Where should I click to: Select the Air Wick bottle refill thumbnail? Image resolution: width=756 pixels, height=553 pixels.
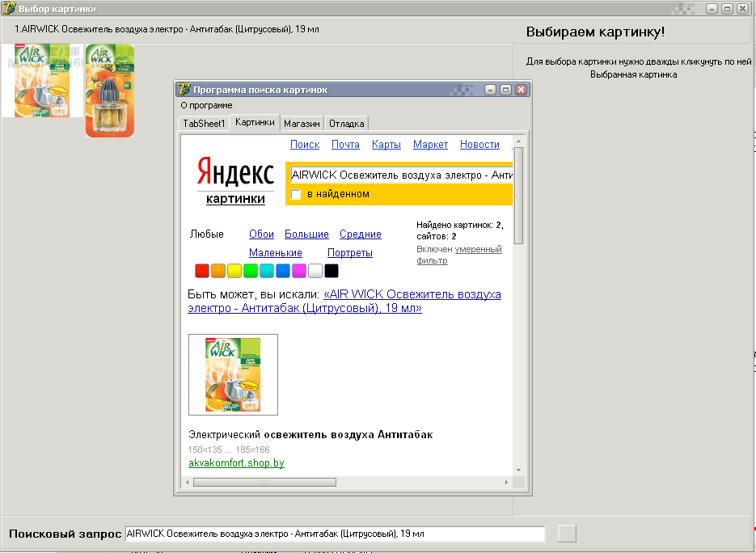110,91
